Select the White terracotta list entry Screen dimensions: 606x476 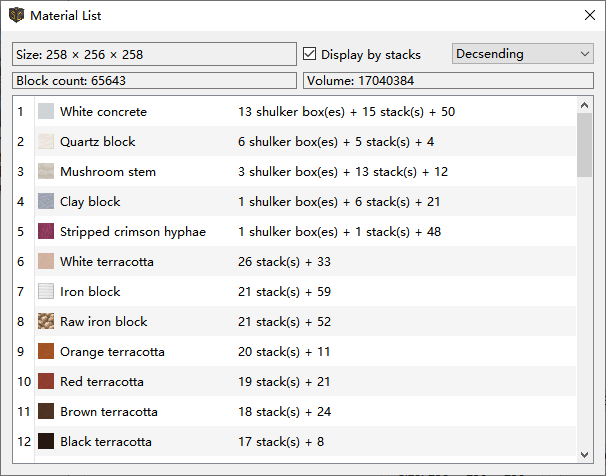pyautogui.click(x=106, y=262)
